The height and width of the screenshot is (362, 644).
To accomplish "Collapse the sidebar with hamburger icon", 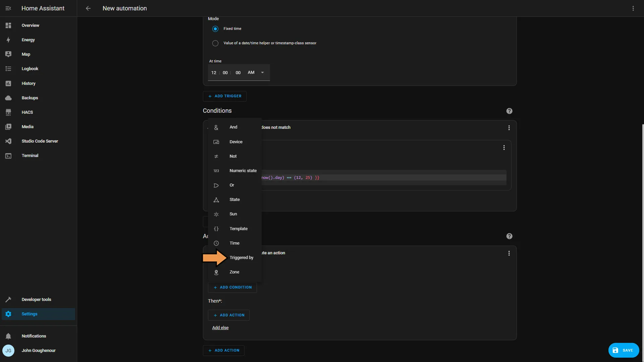I will 8,8.
